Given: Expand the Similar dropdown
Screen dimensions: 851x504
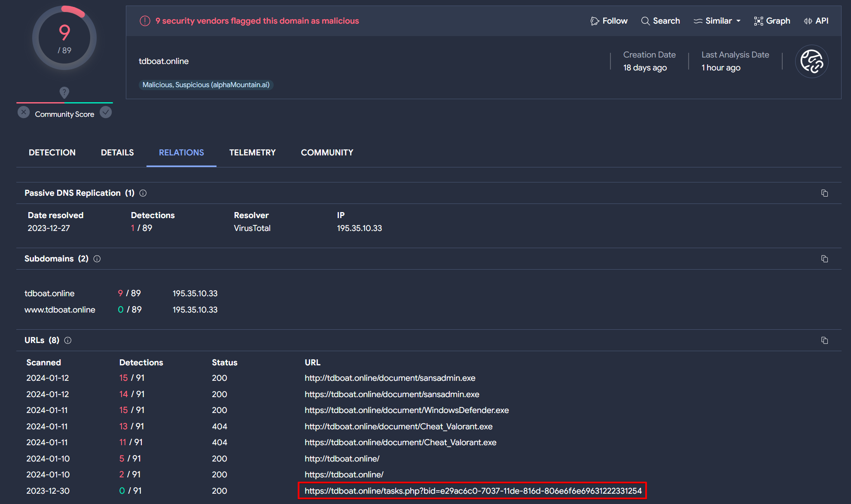Looking at the screenshot, I should click(717, 21).
